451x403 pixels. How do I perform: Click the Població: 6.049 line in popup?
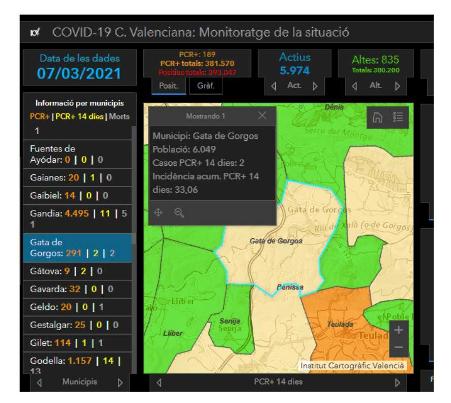pos(184,149)
